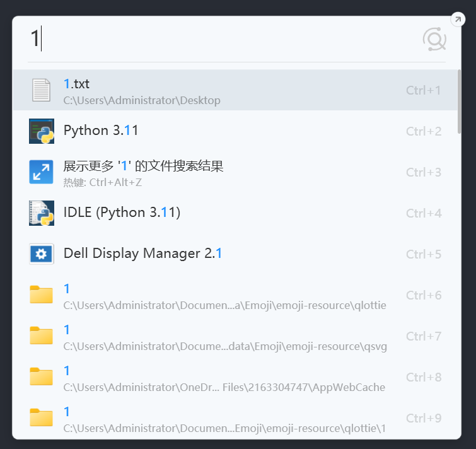Open the Python 3.11 app icon
The height and width of the screenshot is (449, 476).
click(42, 131)
